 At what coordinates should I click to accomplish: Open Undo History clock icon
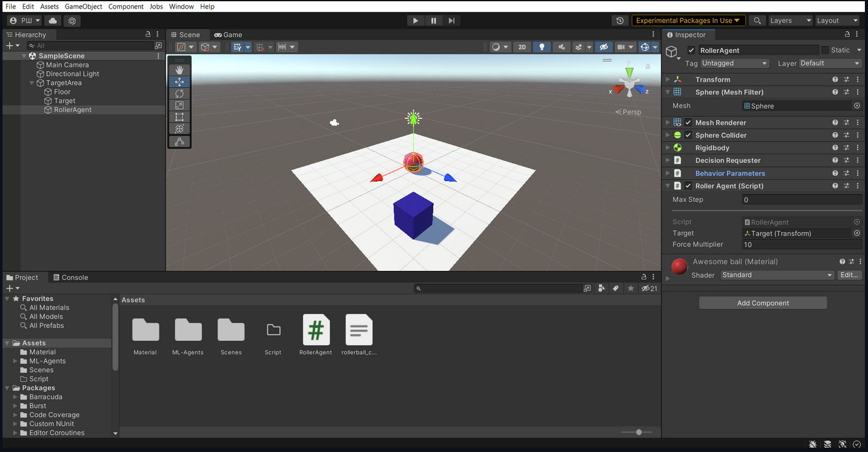pos(620,21)
